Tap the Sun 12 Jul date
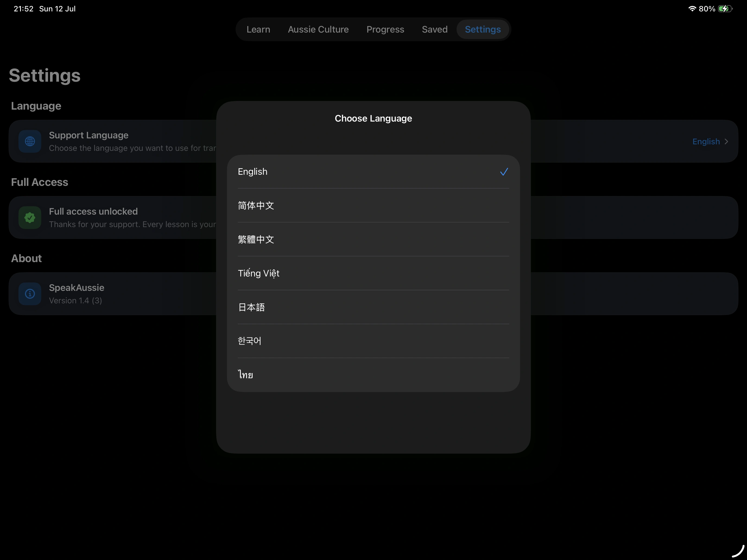This screenshot has width=747, height=560. tap(57, 9)
